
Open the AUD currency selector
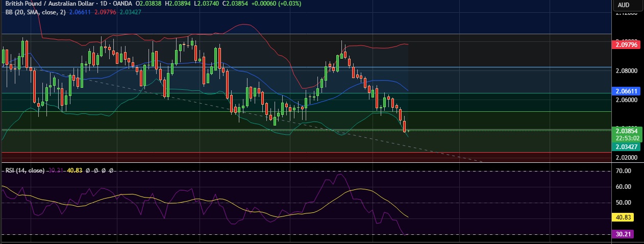click(623, 5)
